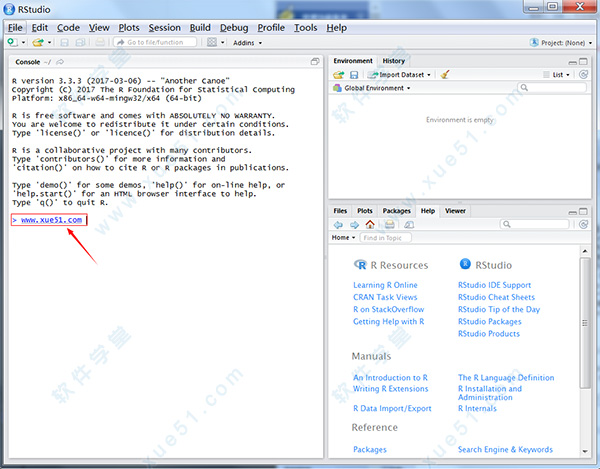Open the Profile menu
600x469 pixels.
pos(271,28)
